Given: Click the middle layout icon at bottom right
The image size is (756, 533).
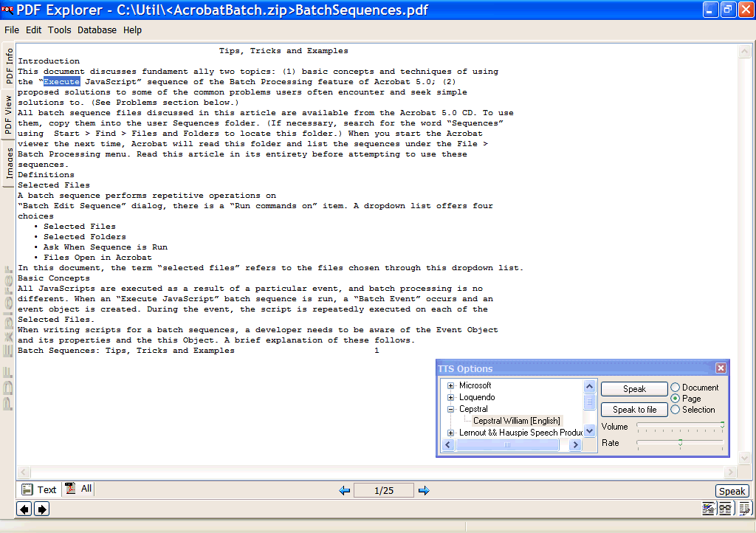Looking at the screenshot, I should tap(726, 508).
